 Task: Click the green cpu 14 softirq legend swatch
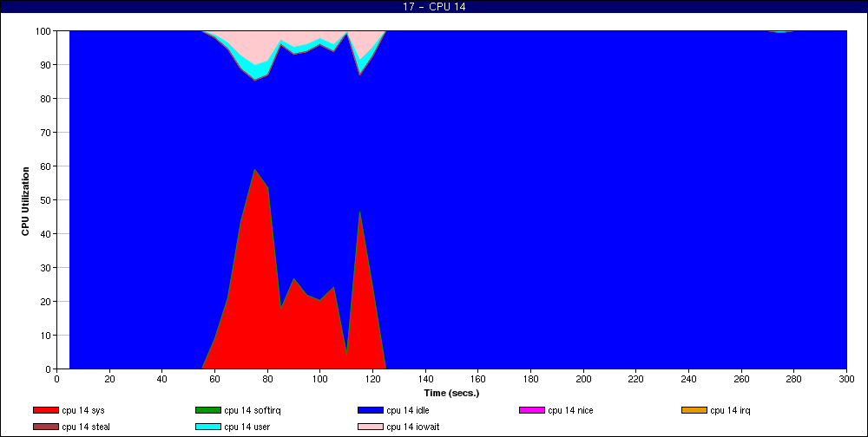[208, 410]
